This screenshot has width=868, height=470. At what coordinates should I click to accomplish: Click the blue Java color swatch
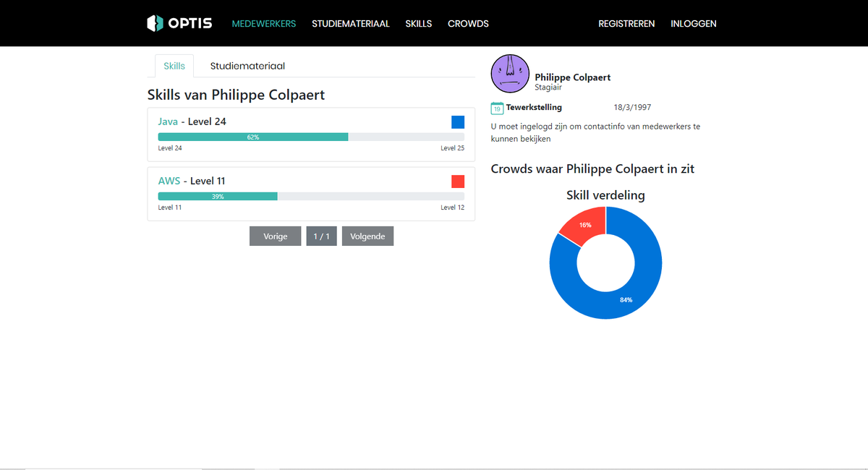click(458, 122)
